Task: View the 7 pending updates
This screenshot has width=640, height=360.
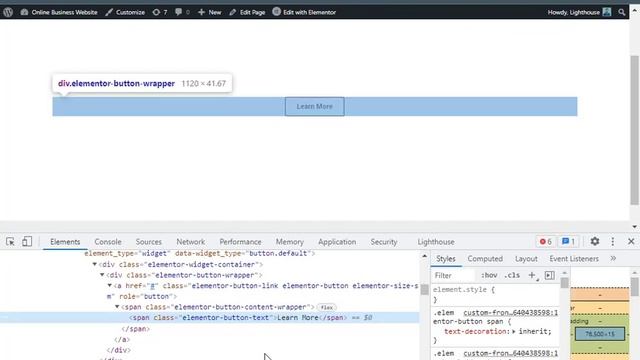Action: tap(160, 12)
